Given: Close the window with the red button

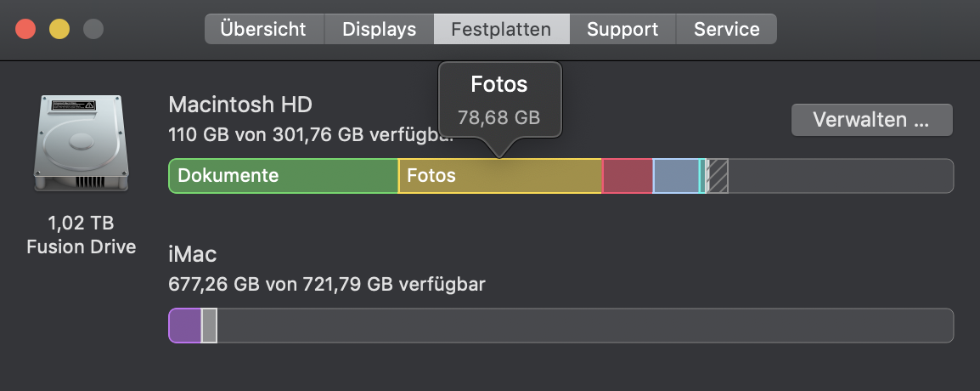Looking at the screenshot, I should [x=25, y=29].
